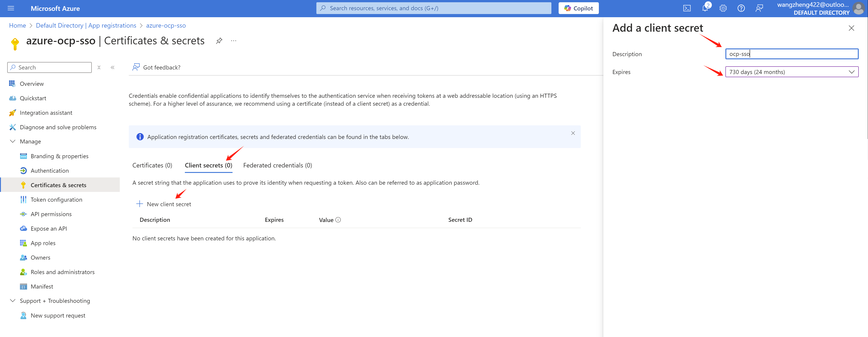868x337 pixels.
Task: Open the notifications bell icon
Action: coord(705,8)
